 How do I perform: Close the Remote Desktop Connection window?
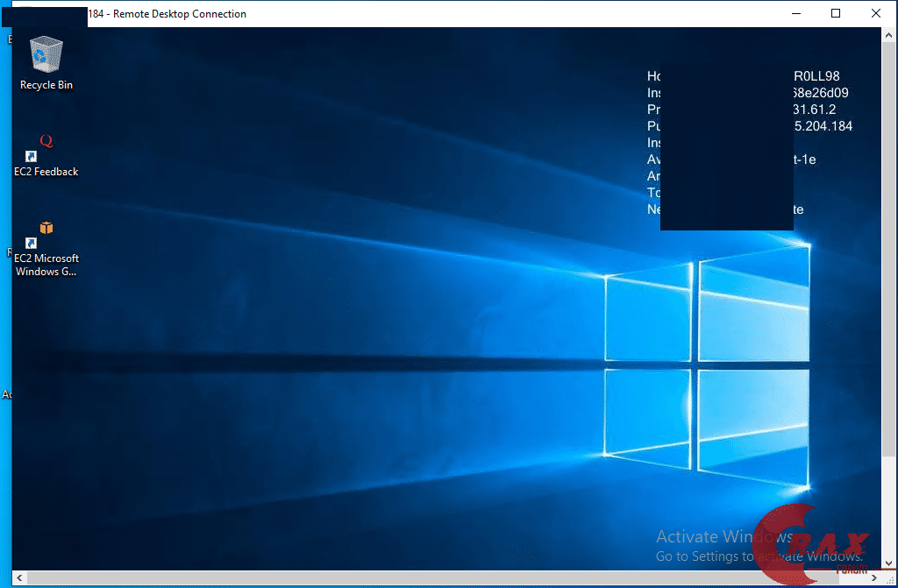[876, 13]
